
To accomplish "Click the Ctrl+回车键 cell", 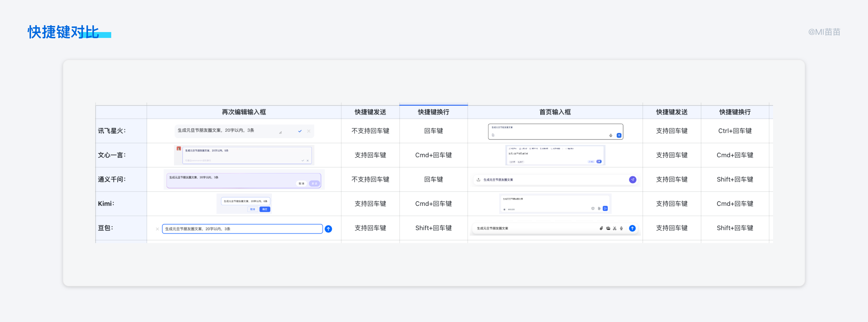I will [x=735, y=131].
